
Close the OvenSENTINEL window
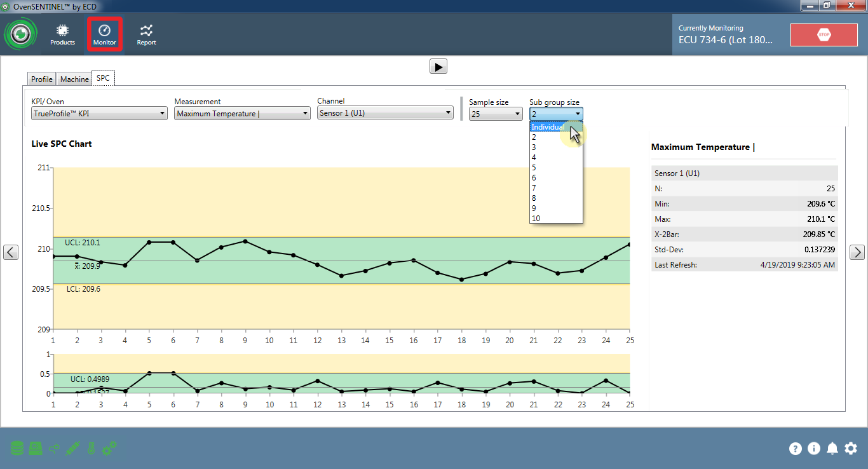850,5
